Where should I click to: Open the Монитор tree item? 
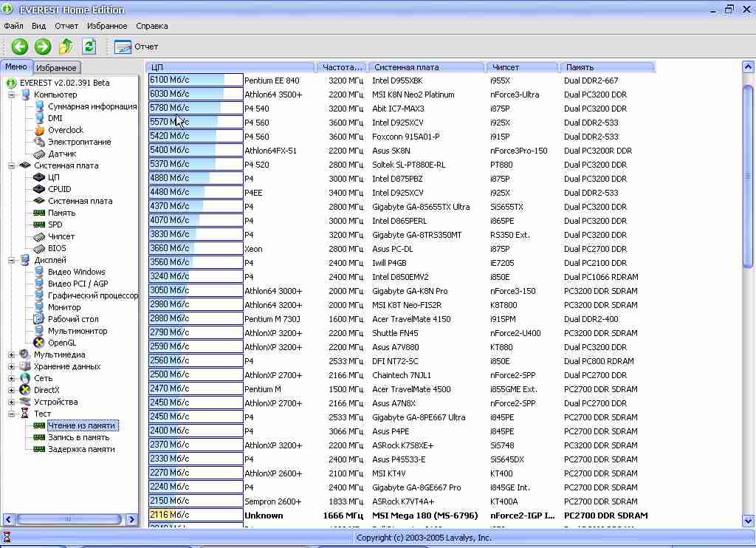[64, 307]
